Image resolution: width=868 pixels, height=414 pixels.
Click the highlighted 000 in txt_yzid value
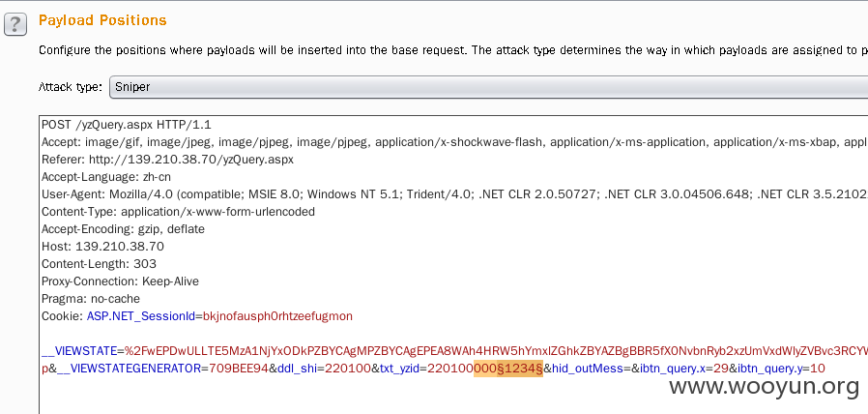click(x=485, y=369)
